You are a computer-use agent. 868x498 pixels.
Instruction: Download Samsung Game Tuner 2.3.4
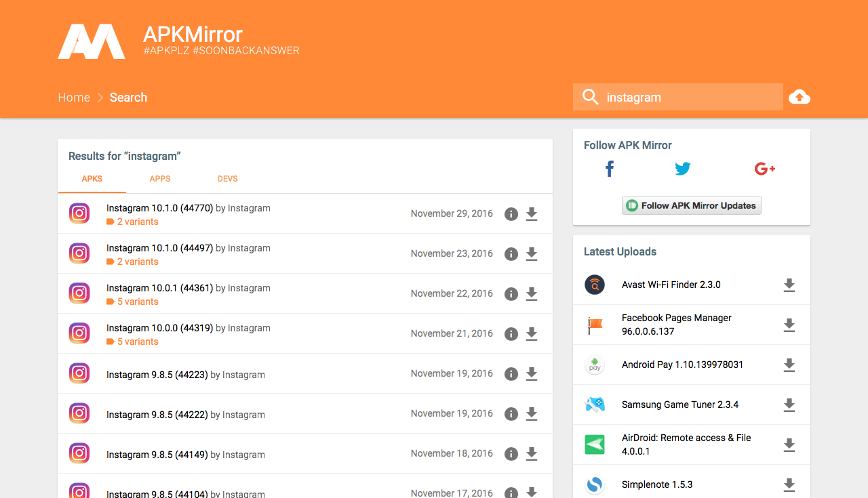point(789,405)
